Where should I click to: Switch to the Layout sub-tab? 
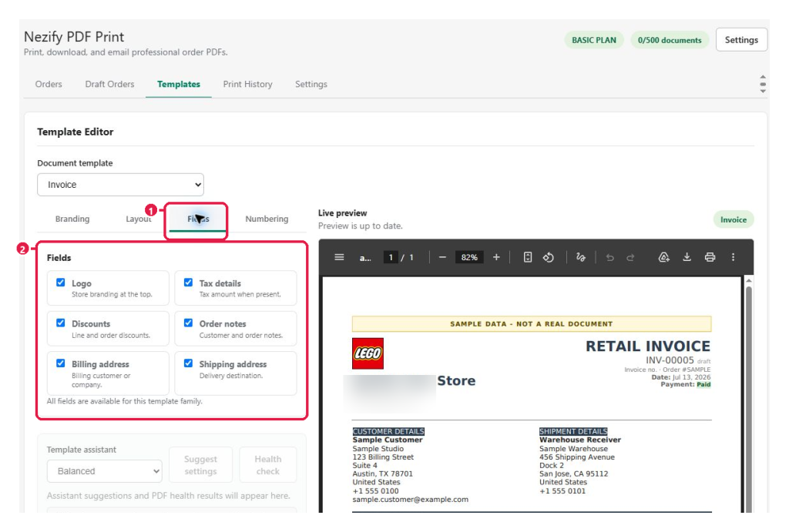click(x=139, y=219)
